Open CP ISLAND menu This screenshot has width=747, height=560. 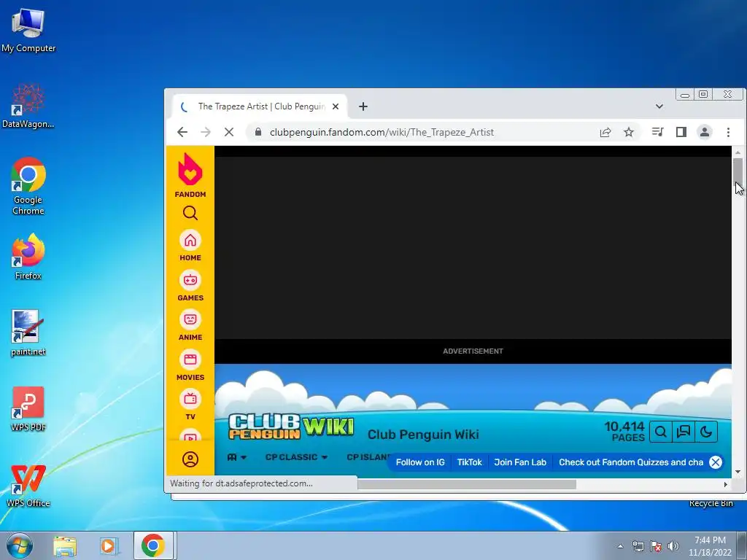point(368,457)
